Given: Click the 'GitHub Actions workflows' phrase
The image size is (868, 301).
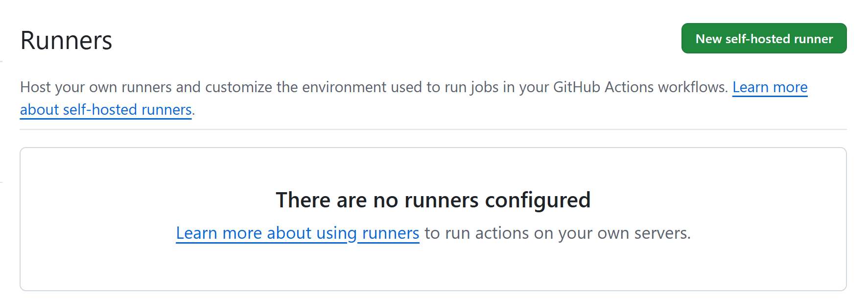Looking at the screenshot, I should pyautogui.click(x=640, y=87).
